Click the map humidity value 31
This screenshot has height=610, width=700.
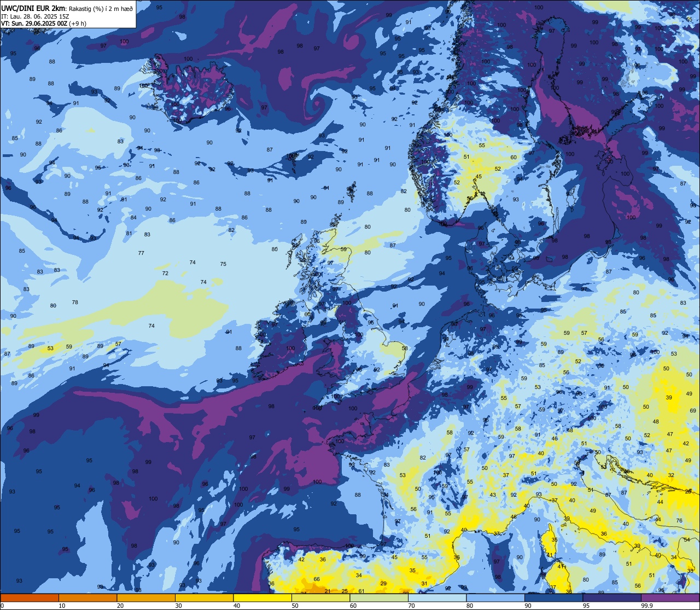pyautogui.click(x=424, y=583)
